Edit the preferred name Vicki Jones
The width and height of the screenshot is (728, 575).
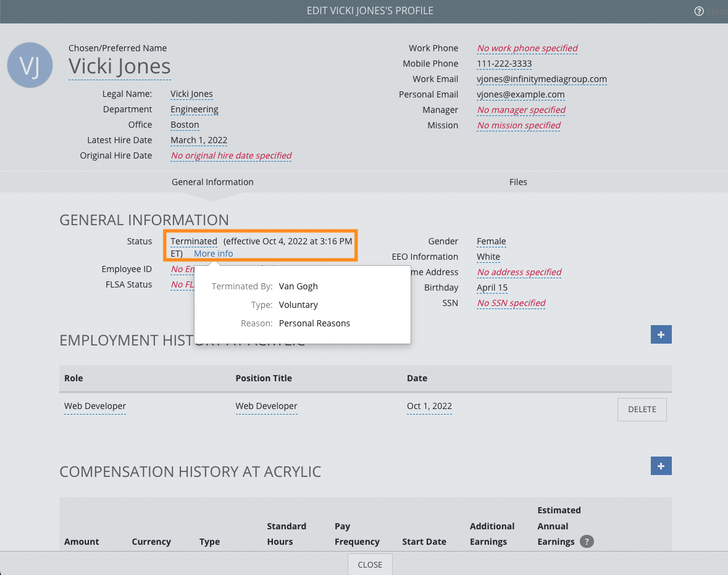click(119, 66)
